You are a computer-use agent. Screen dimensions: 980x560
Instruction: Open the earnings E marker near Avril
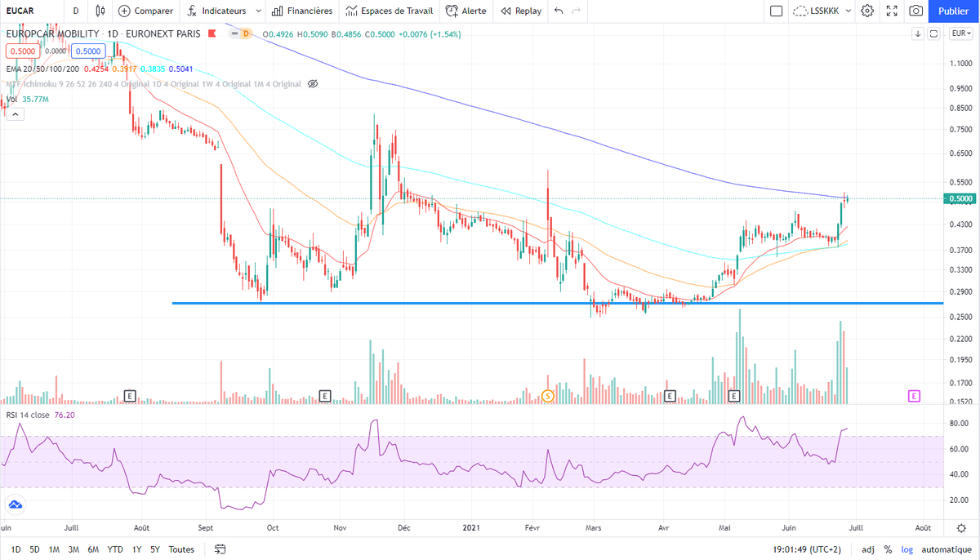[670, 396]
